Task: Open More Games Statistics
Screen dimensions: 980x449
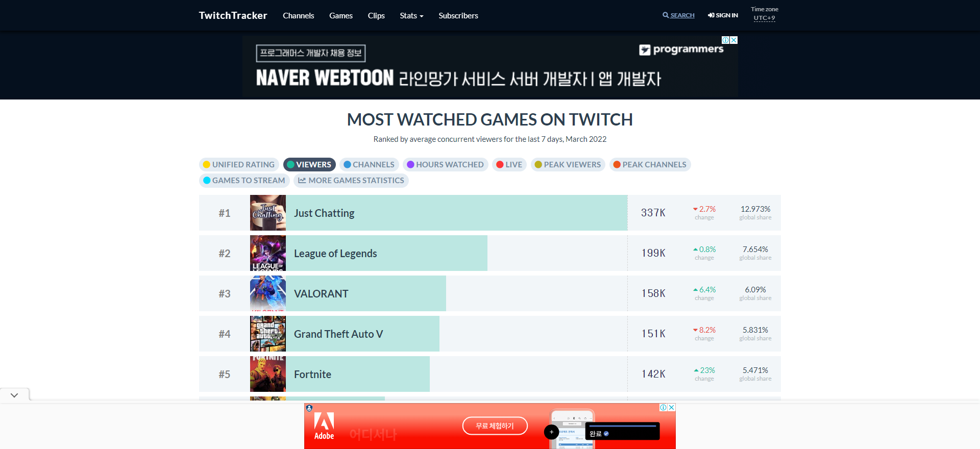Action: coord(351,180)
